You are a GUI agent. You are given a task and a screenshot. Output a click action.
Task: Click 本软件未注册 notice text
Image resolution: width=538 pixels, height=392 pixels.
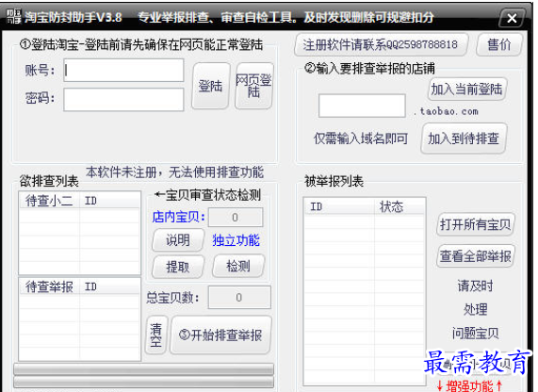coord(174,172)
